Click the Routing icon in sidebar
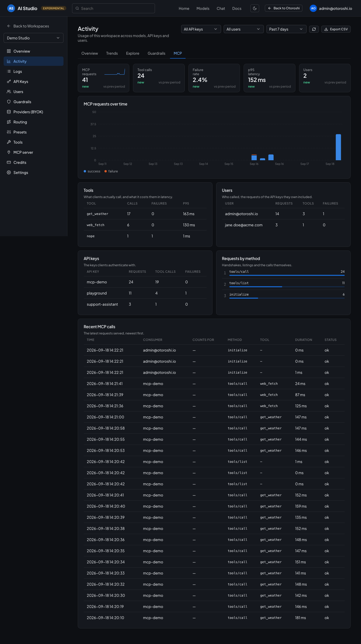 [x=9, y=122]
